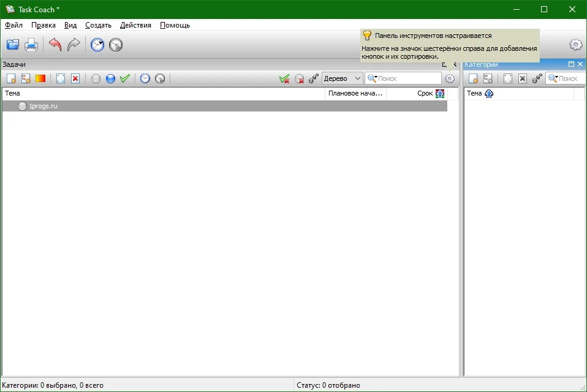The image size is (587, 392).
Task: Click the Print icon in main toolbar
Action: 31,45
